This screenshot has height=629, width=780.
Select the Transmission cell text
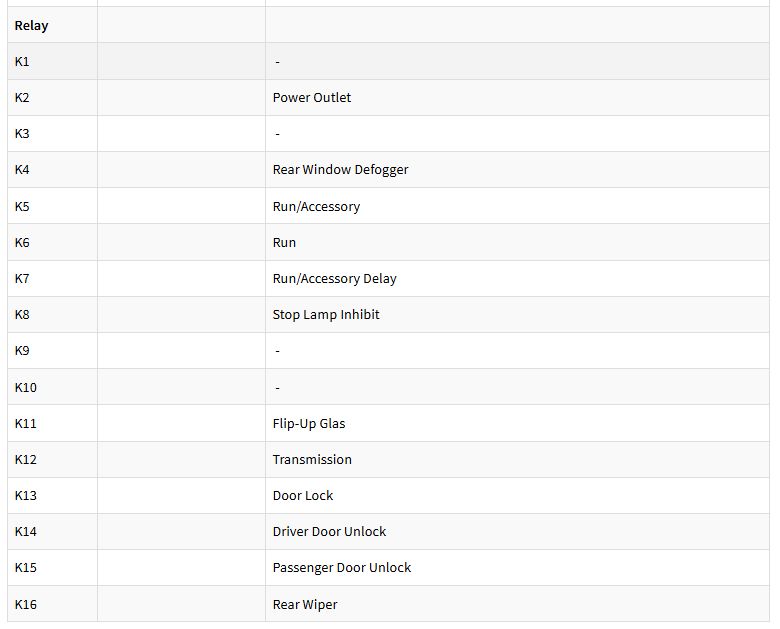tap(312, 459)
